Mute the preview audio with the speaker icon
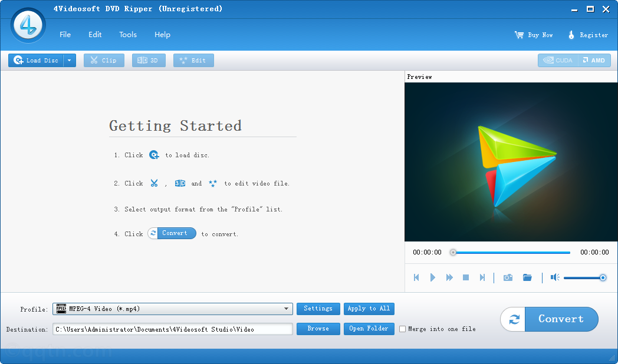This screenshot has width=618, height=364. click(x=554, y=277)
